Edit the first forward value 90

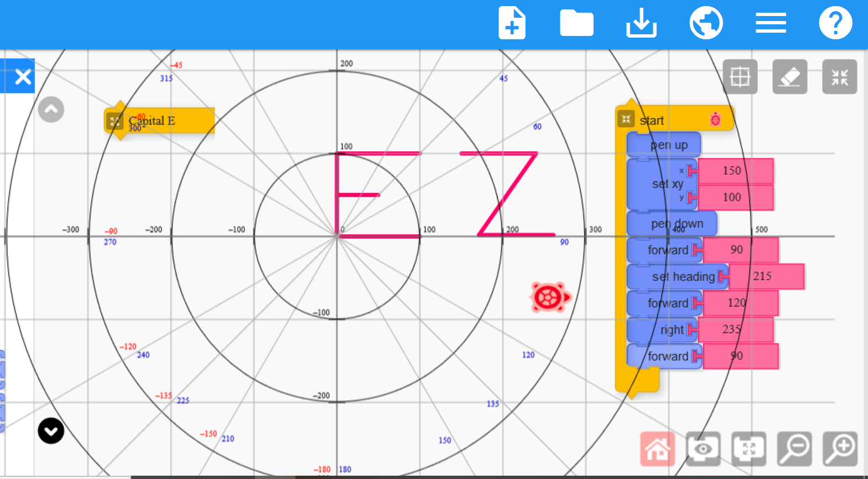point(740,250)
